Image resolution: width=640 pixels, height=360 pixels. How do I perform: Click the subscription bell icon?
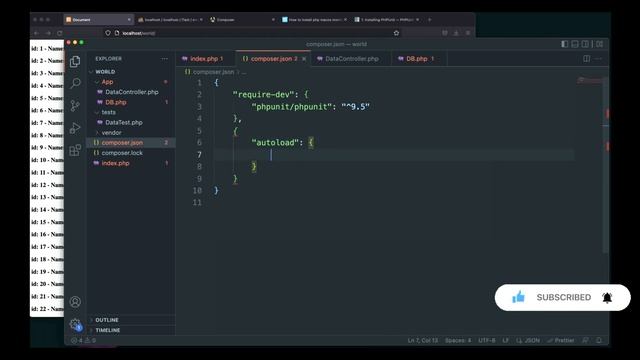(607, 298)
